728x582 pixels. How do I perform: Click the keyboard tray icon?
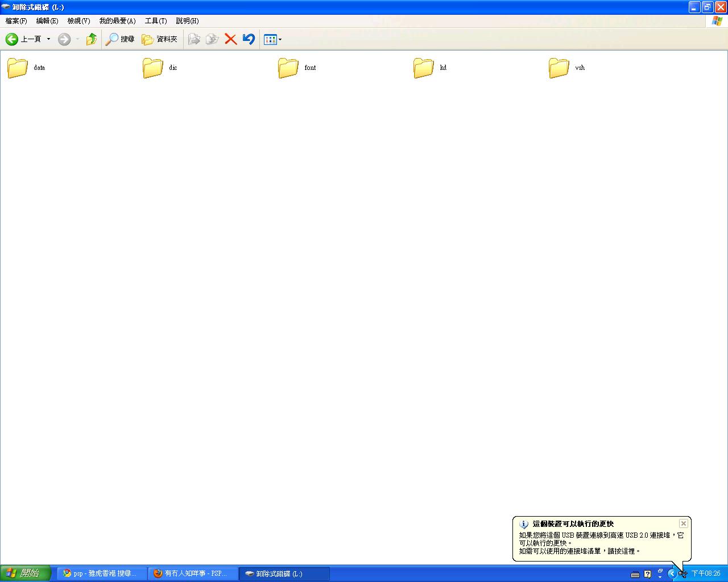(635, 574)
